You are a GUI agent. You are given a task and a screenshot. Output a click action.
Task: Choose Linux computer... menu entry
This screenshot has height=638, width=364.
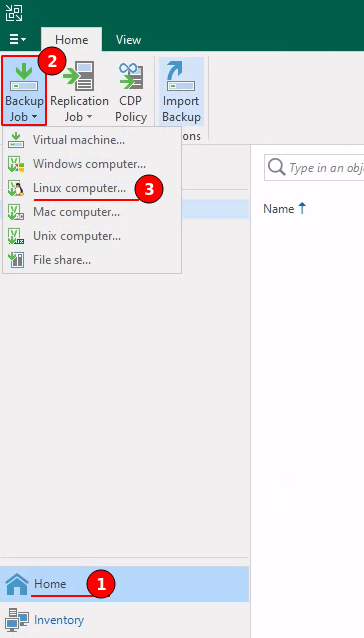click(92, 188)
